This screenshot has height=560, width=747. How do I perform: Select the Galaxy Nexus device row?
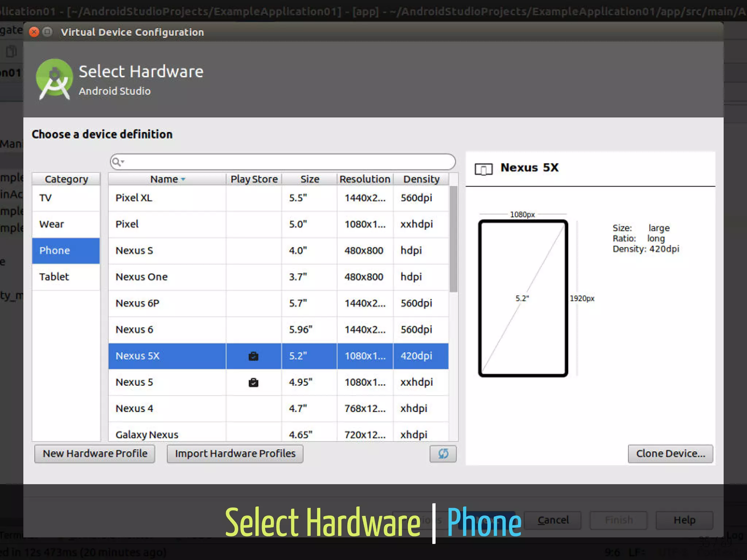(278, 432)
